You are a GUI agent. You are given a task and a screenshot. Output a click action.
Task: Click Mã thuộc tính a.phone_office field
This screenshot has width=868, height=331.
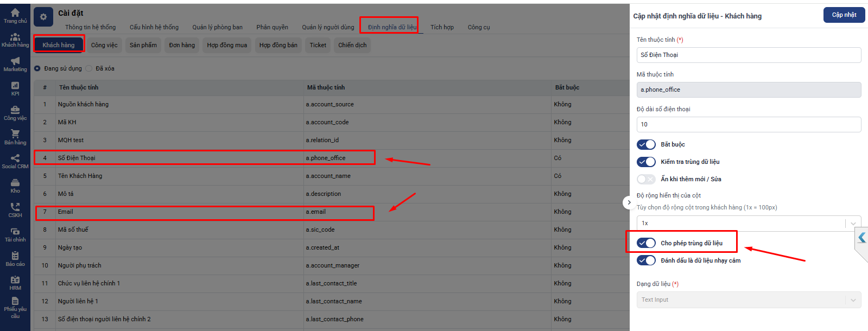(x=749, y=90)
